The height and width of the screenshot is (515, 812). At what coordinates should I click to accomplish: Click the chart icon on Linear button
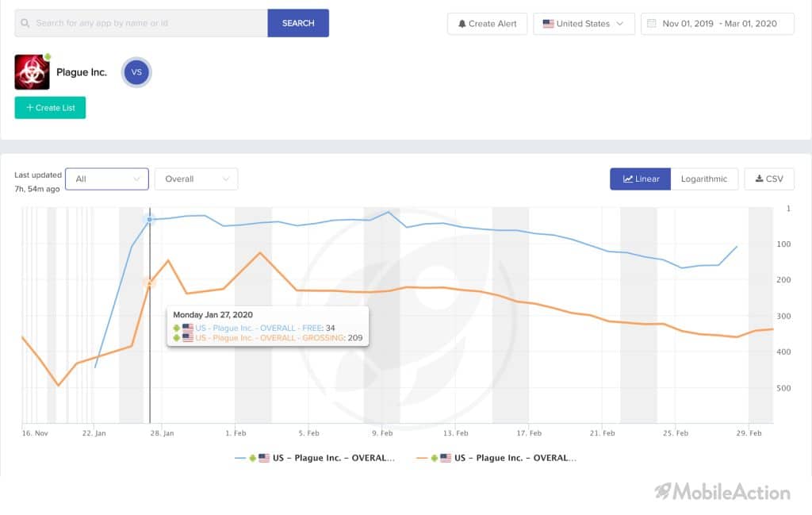[628, 179]
